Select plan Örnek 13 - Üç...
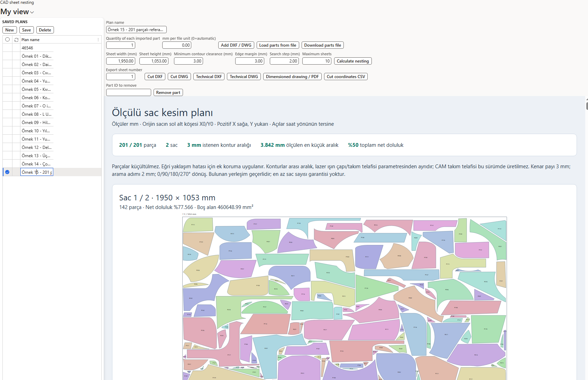 [37, 156]
